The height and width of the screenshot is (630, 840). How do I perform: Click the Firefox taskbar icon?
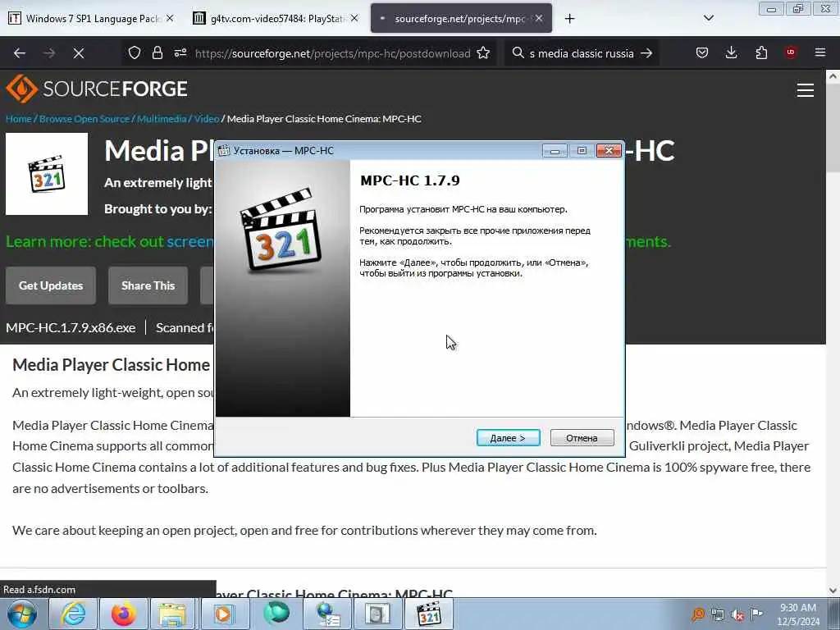(x=123, y=614)
